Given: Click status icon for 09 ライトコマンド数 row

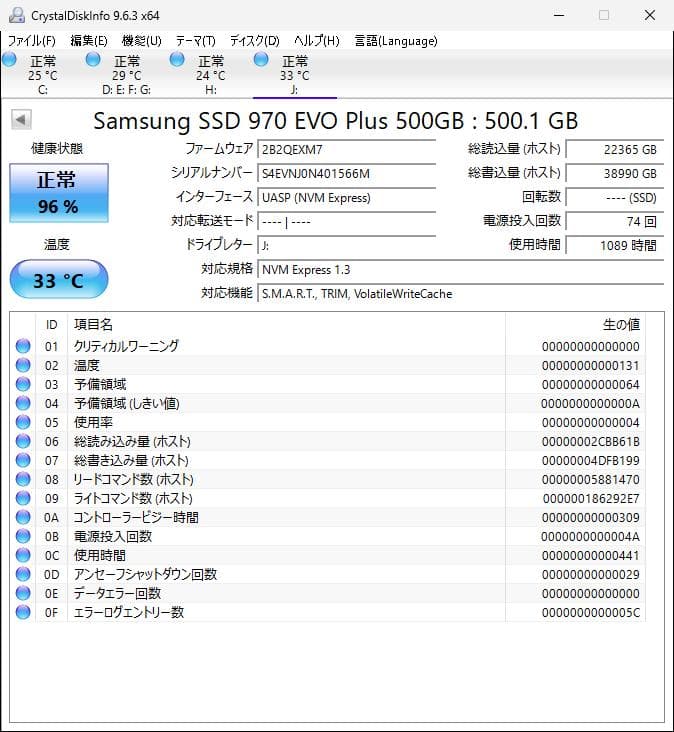Looking at the screenshot, I should pyautogui.click(x=23, y=498).
